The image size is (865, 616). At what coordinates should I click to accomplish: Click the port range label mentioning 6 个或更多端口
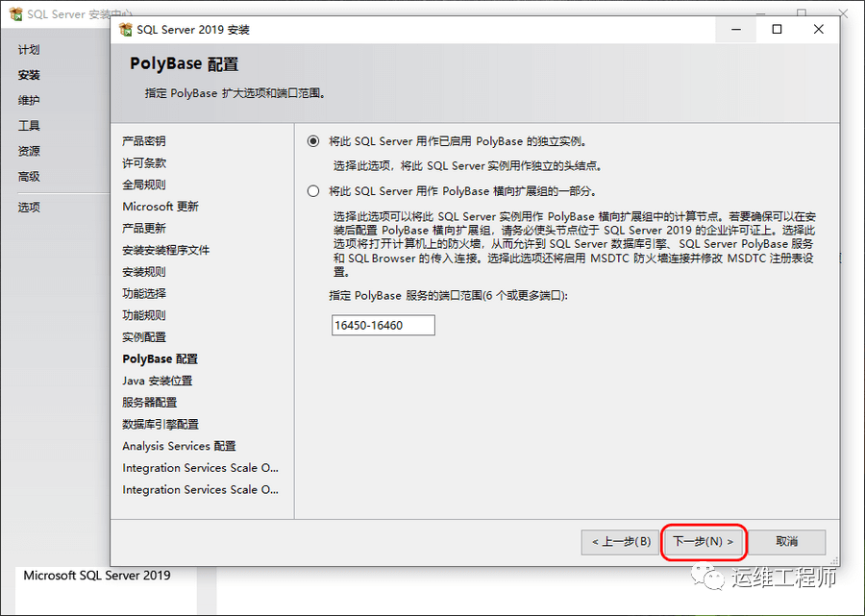coord(449,296)
